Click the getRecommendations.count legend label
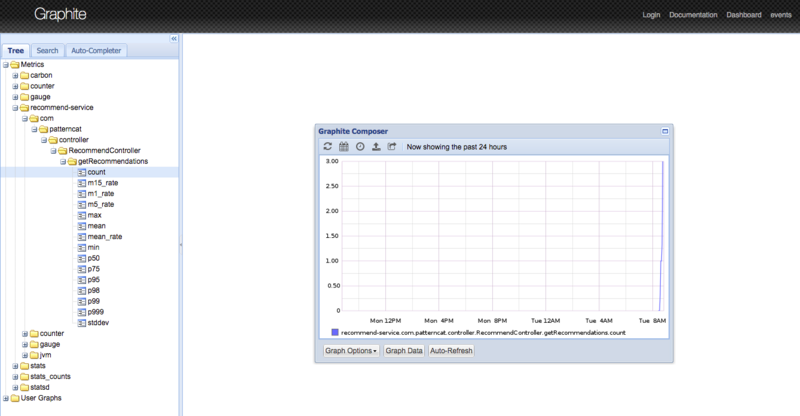 (x=483, y=333)
